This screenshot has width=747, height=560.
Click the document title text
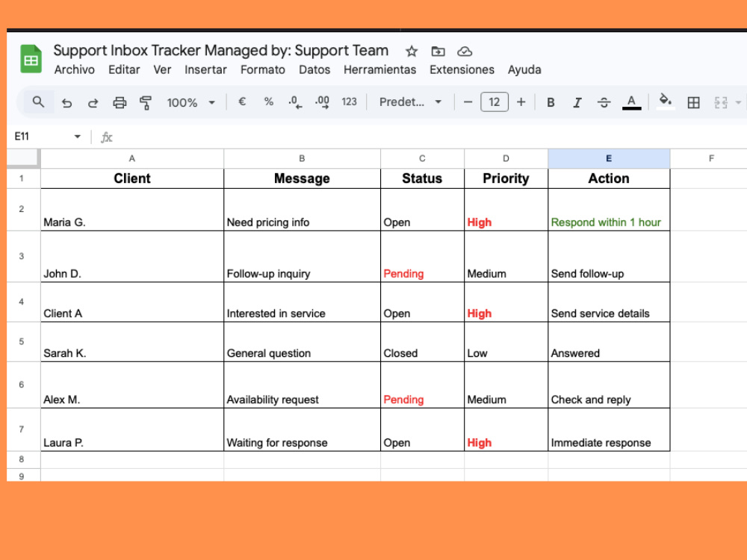pos(220,51)
